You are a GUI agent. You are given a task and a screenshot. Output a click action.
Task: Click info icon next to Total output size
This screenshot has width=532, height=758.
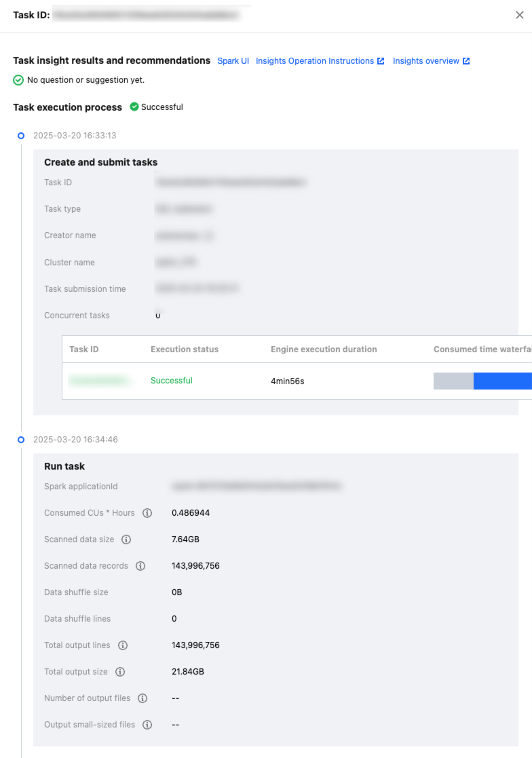(120, 672)
